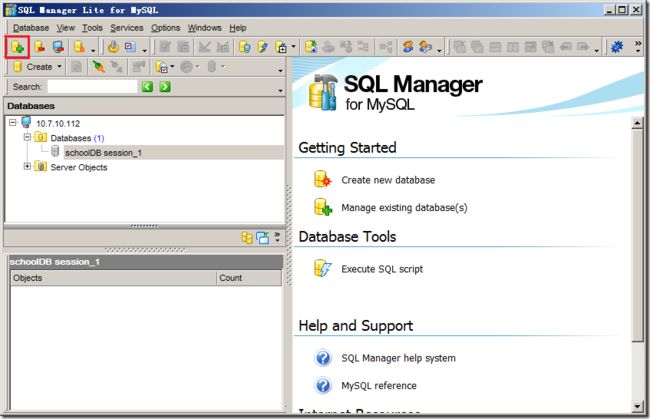Screen dimensions: 650x419
Task: Click the Unregister Host monitor icon
Action: [x=58, y=47]
